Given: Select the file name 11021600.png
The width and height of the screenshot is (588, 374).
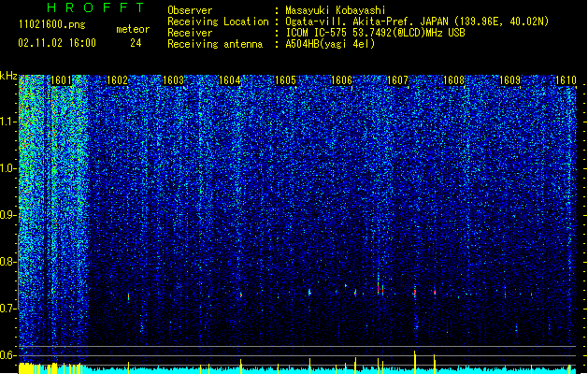Looking at the screenshot, I should [x=52, y=24].
